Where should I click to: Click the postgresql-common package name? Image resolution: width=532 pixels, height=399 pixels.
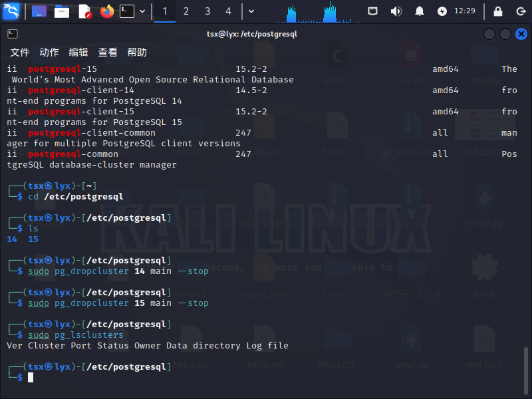click(73, 154)
